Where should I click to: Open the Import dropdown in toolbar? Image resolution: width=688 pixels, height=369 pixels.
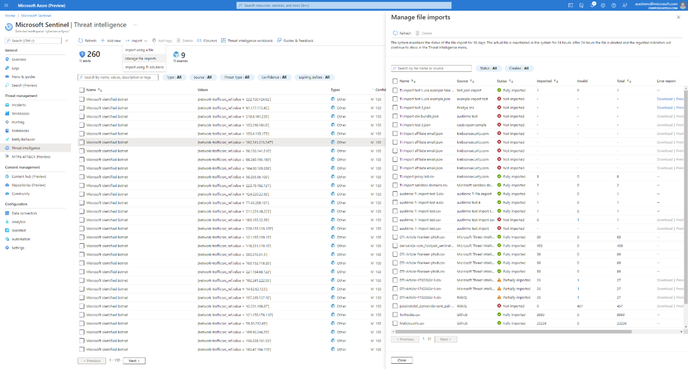click(136, 40)
